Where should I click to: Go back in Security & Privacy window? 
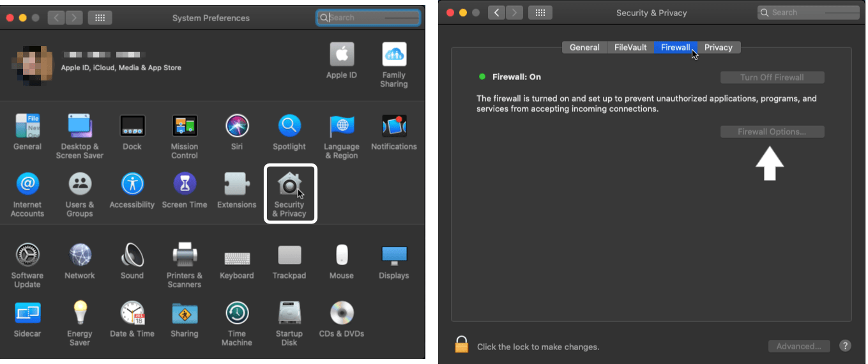tap(497, 12)
